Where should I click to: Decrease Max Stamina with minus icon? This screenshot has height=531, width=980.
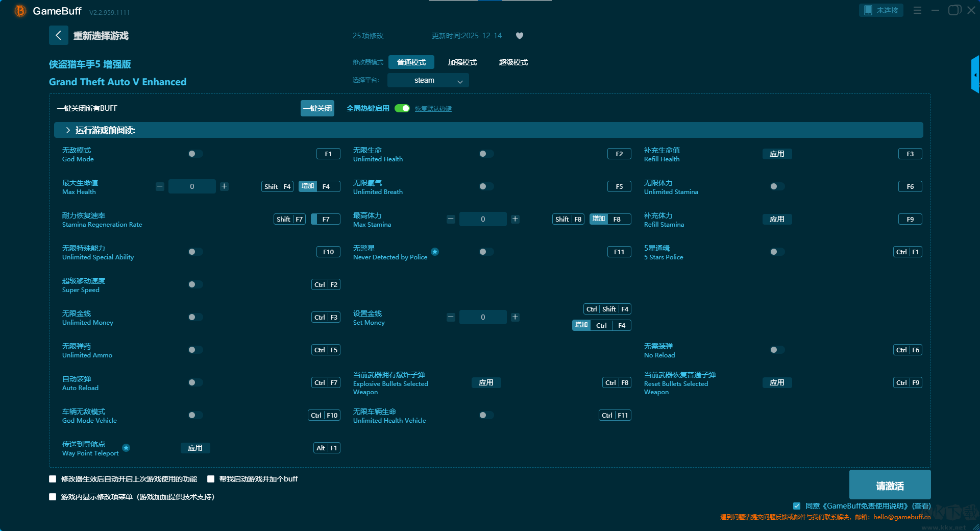[x=451, y=219]
